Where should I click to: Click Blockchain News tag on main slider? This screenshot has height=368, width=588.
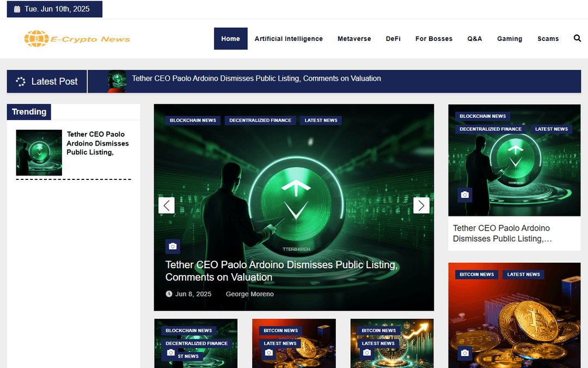tap(193, 120)
